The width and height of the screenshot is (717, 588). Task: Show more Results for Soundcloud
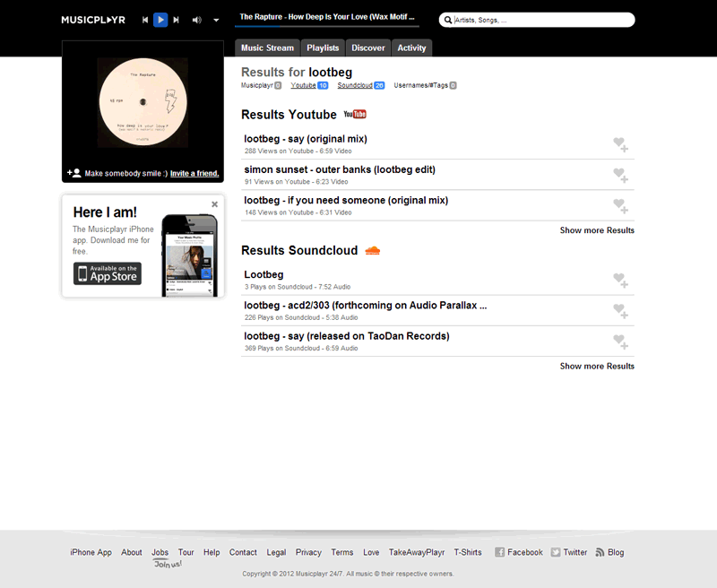click(x=597, y=367)
